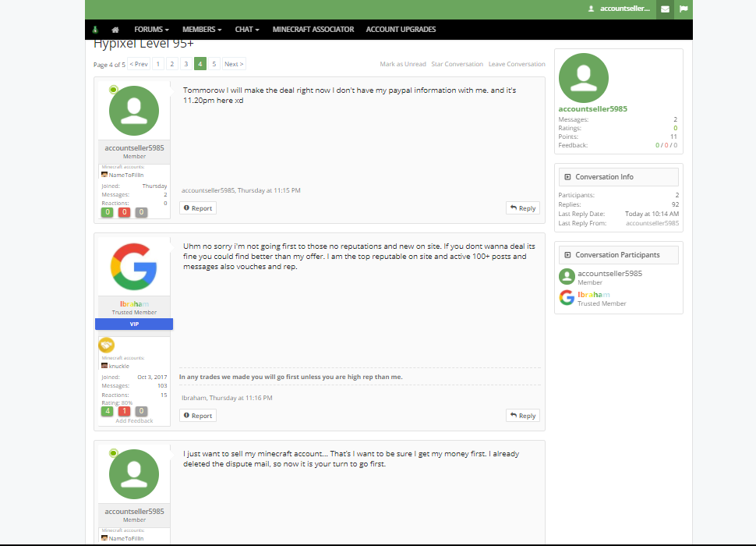Open Ibraham's Google avatar in post

coord(134,267)
